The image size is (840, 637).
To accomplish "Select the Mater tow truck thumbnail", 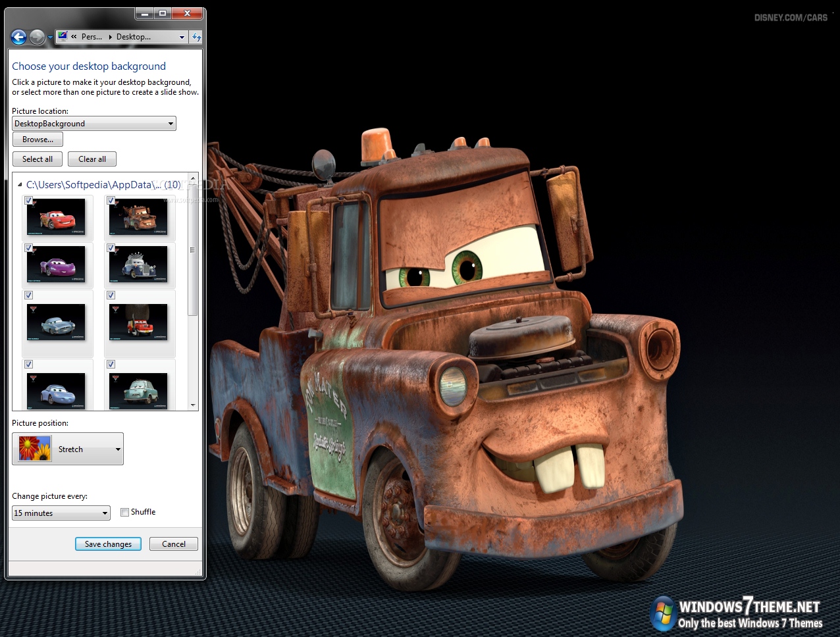I will tap(139, 217).
